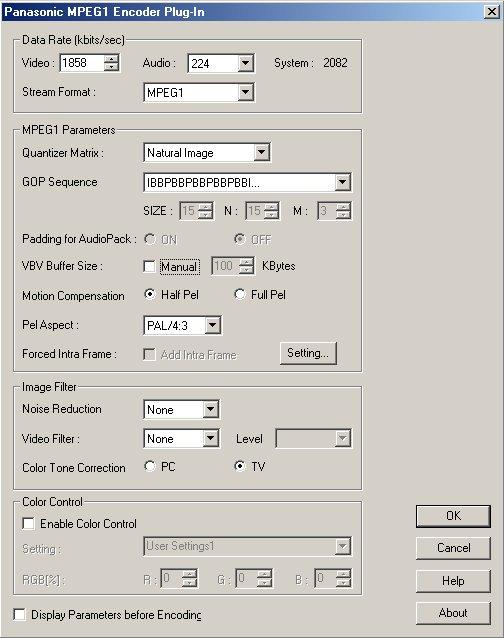Select Full Pel motion compensation
The width and height of the screenshot is (504, 638).
click(x=240, y=294)
